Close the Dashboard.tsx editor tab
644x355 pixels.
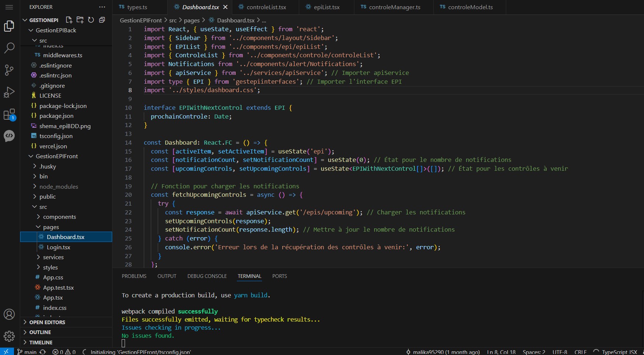coord(225,7)
